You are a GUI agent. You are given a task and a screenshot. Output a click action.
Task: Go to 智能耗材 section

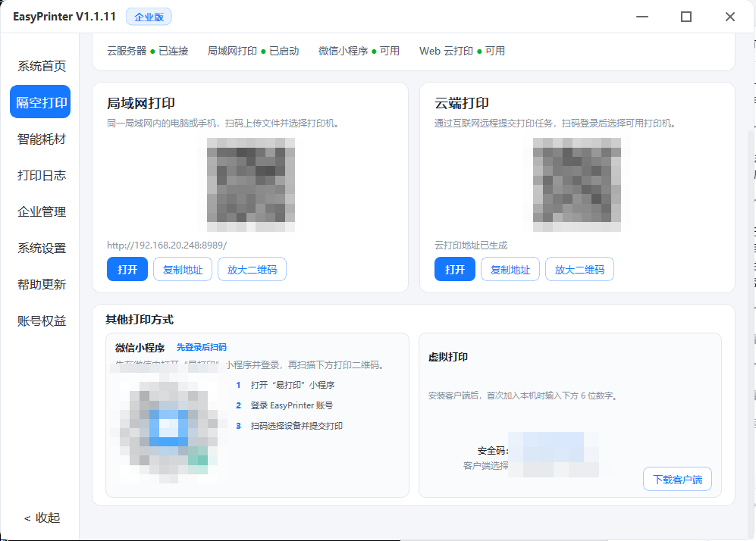click(42, 139)
